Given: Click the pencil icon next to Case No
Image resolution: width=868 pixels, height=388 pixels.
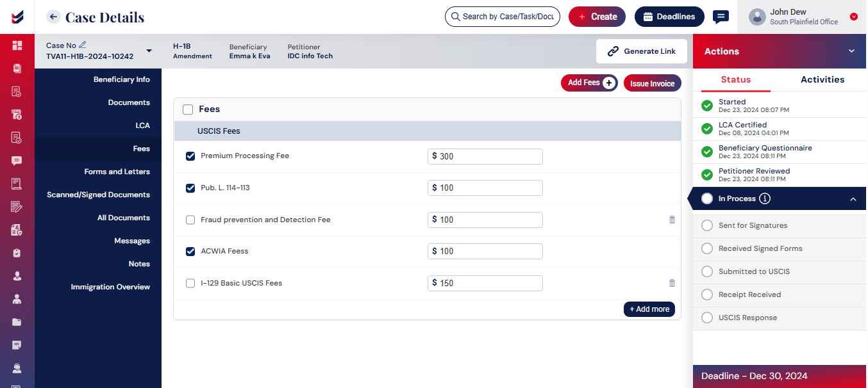Looking at the screenshot, I should point(83,45).
